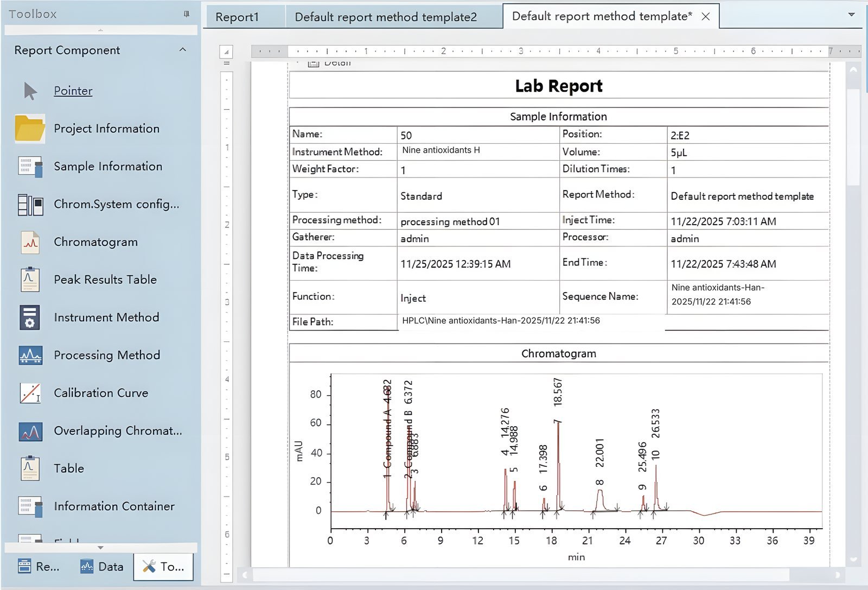Click the Sample Information table header

point(559,117)
